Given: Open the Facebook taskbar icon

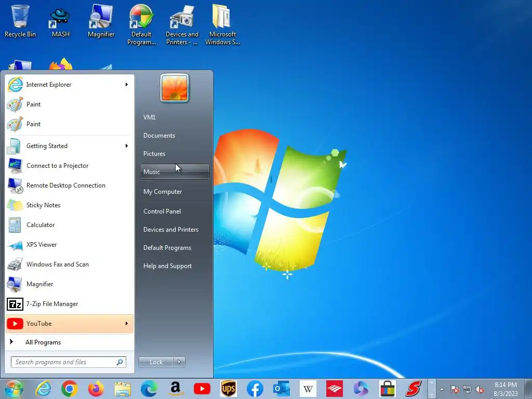Looking at the screenshot, I should [x=255, y=389].
